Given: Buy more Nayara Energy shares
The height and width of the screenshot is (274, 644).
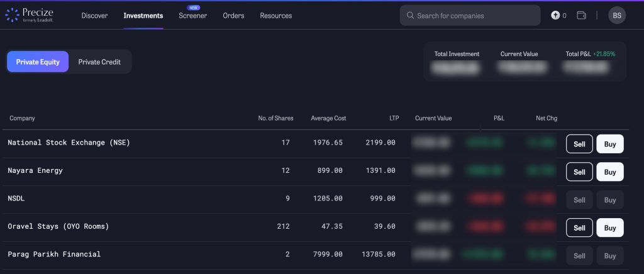Looking at the screenshot, I should (610, 172).
